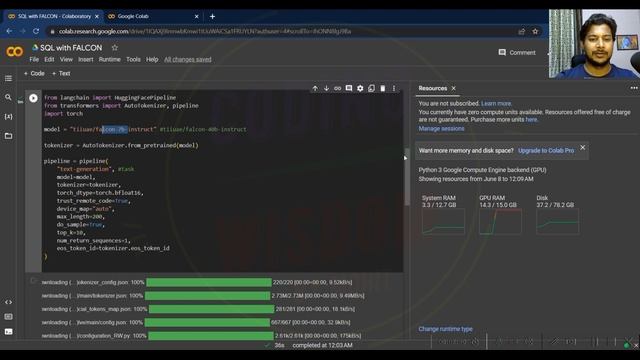Move cell up with arrow icon
The height and width of the screenshot is (360, 640).
tap(315, 88)
